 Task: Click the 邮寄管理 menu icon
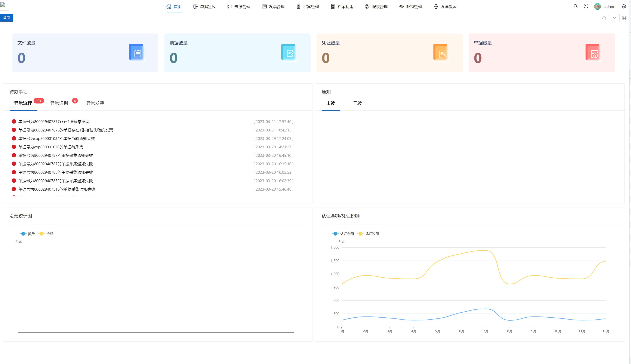click(x=402, y=7)
